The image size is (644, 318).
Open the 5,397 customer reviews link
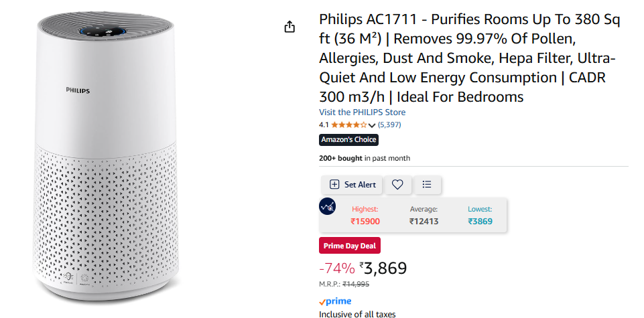(389, 125)
